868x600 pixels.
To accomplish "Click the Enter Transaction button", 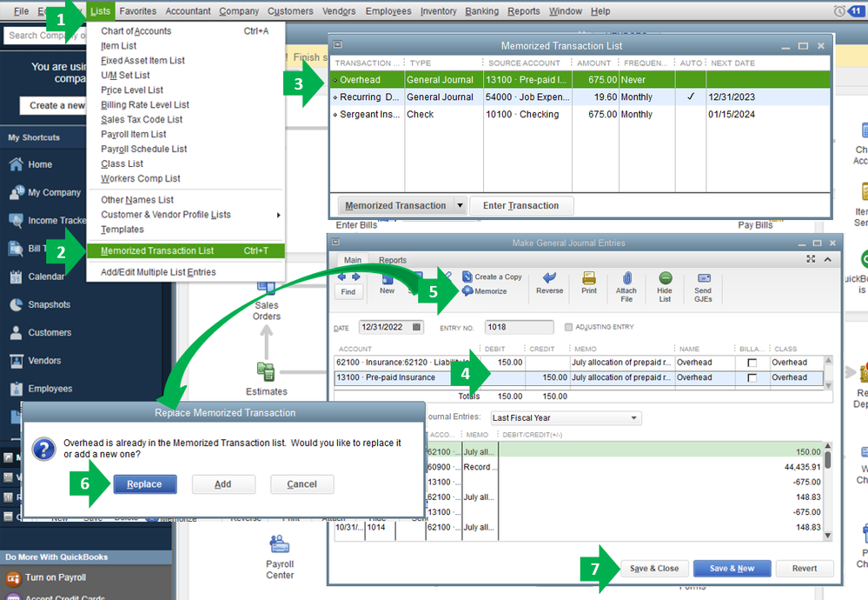I will [x=521, y=205].
